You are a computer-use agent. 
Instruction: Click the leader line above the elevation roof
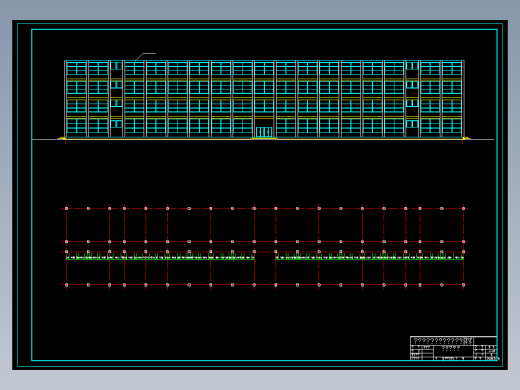point(145,57)
